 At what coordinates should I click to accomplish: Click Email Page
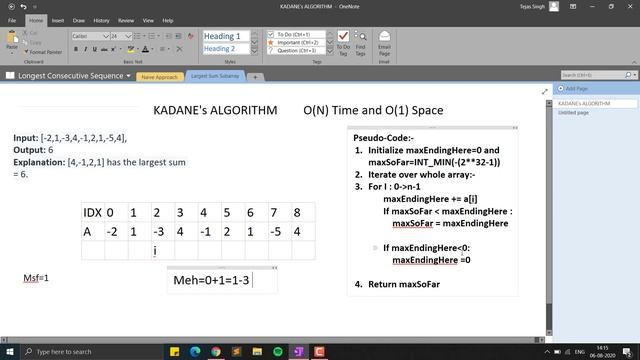(384, 43)
